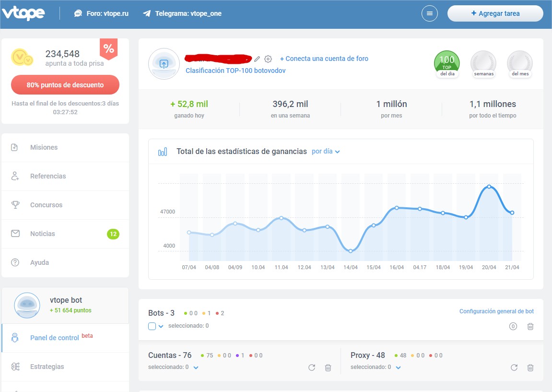Image resolution: width=552 pixels, height=392 pixels.
Task: Click the vtope logo
Action: (23, 13)
